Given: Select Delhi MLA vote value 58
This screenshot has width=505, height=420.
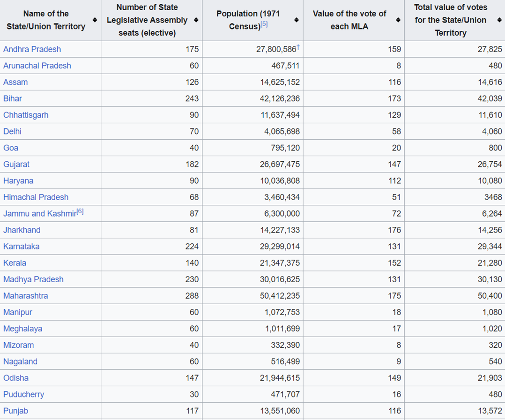Looking at the screenshot, I should click(x=396, y=132).
